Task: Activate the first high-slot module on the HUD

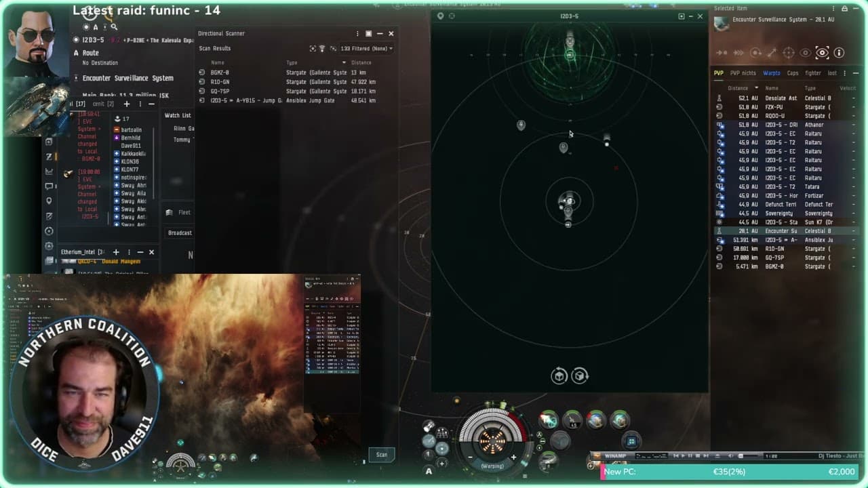Action: [x=549, y=420]
